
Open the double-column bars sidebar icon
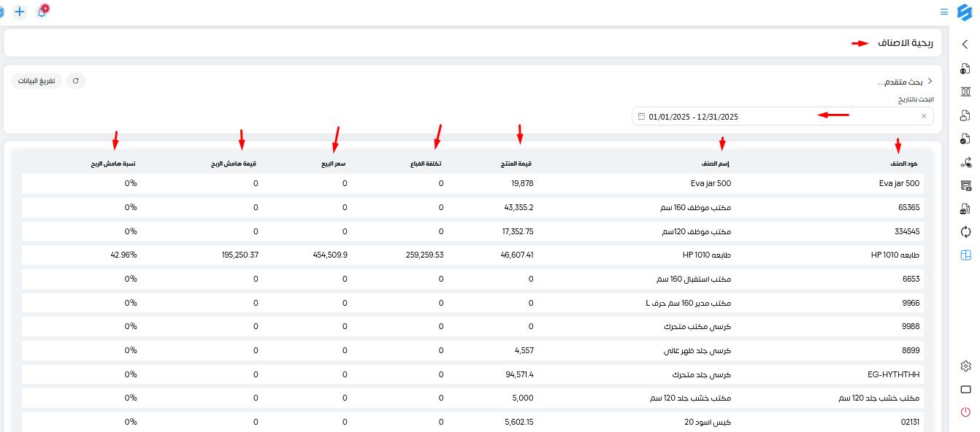click(965, 92)
